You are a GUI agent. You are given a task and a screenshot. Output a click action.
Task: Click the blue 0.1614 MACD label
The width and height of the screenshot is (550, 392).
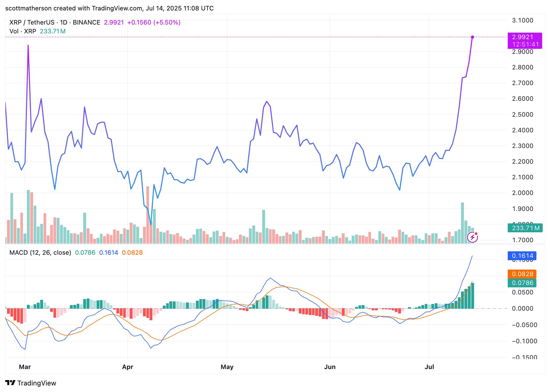[522, 256]
